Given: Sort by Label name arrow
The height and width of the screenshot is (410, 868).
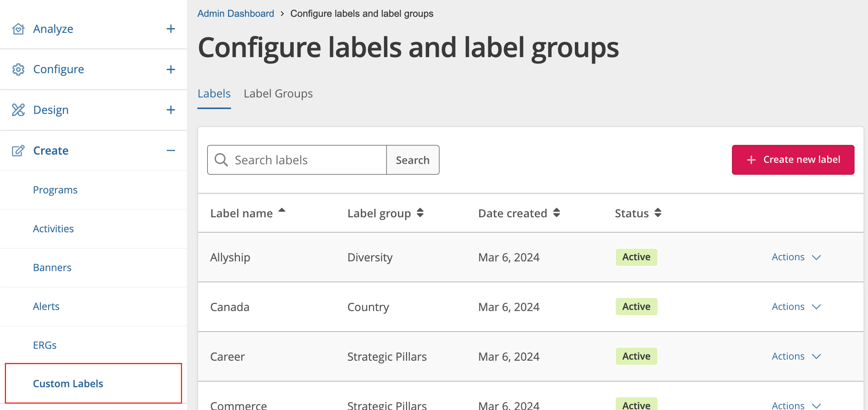Looking at the screenshot, I should [282, 210].
